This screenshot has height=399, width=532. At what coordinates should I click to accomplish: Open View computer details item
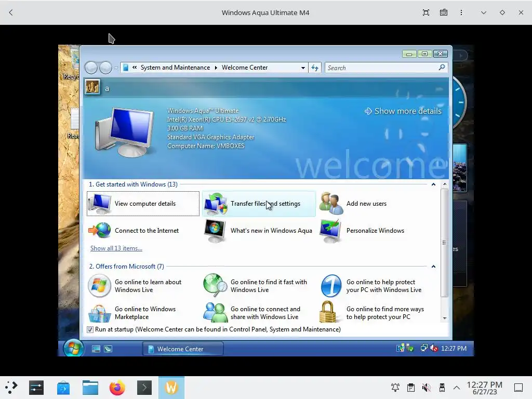point(143,204)
